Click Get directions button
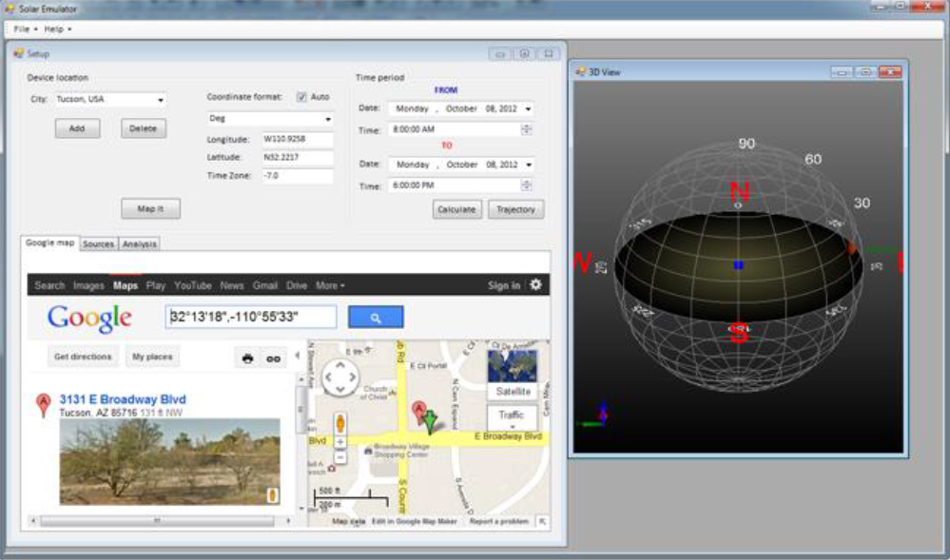 83,357
